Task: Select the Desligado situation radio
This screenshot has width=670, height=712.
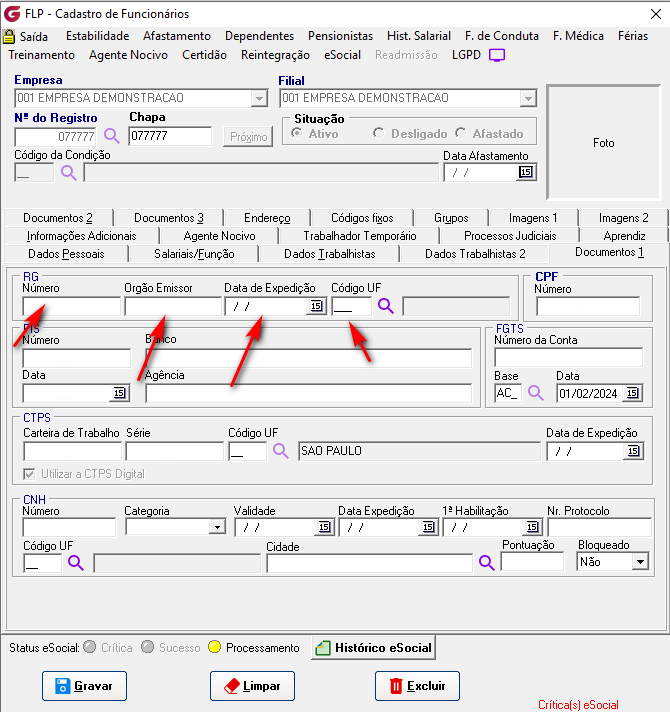Action: [x=378, y=134]
